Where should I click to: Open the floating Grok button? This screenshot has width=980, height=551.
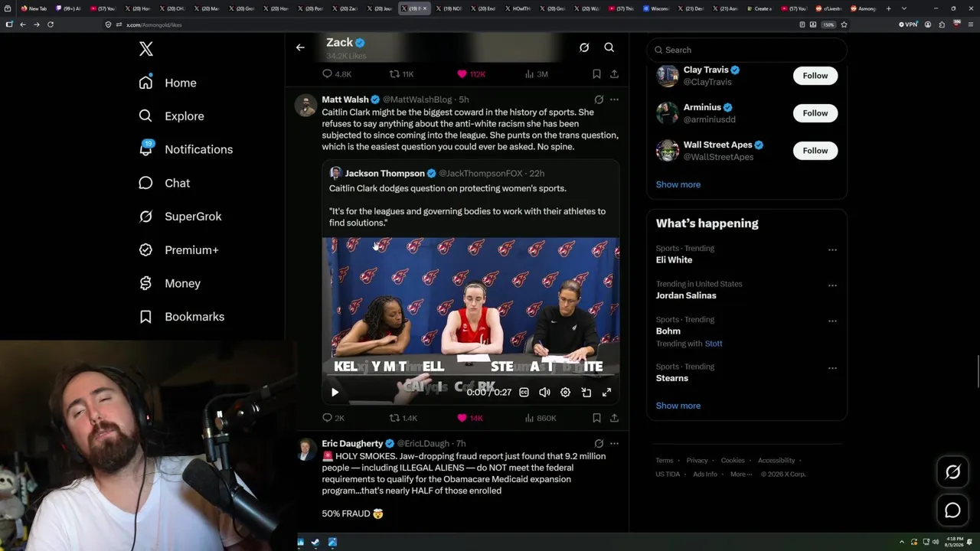(952, 472)
